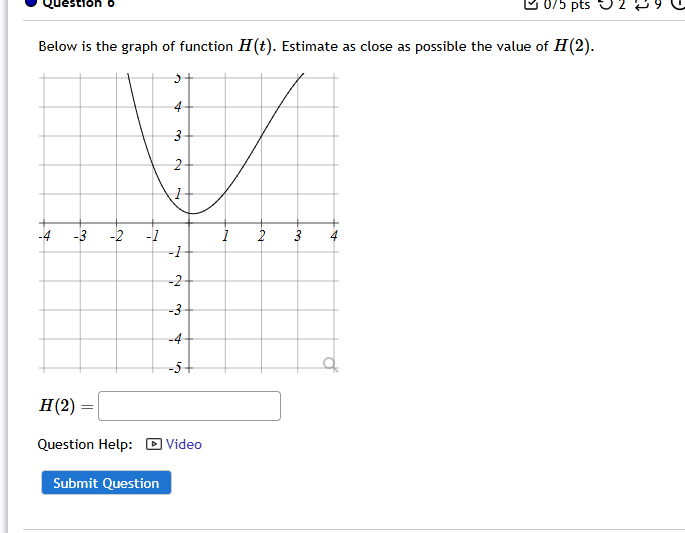Click the score checkmark icon next to 0/5 pts
This screenshot has height=533, width=685.
tap(530, 4)
